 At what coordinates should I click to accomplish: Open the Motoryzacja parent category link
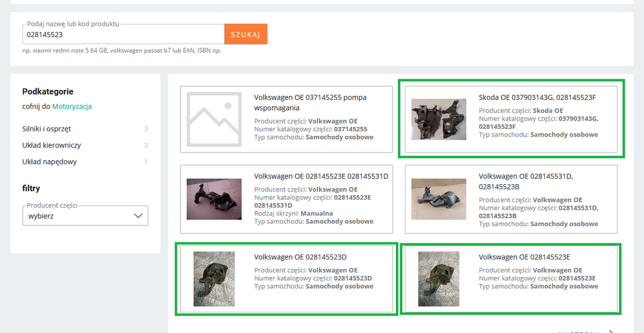pos(72,106)
